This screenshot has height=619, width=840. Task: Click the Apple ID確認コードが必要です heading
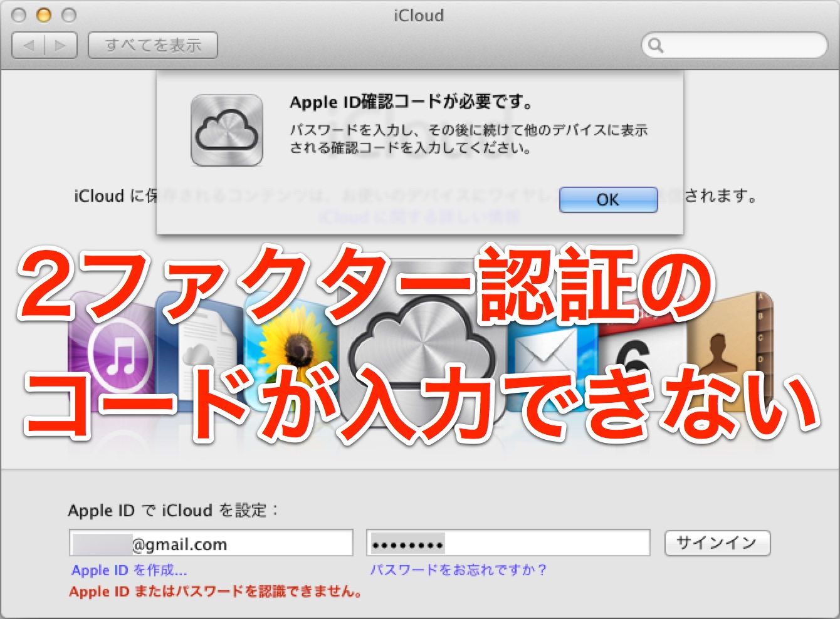[412, 102]
